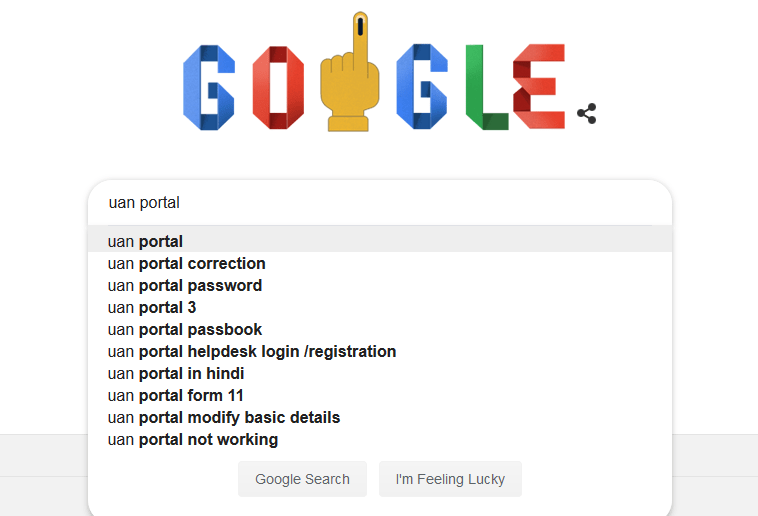Choose 'uan portal not working' suggestion
This screenshot has width=758, height=516.
[380, 440]
